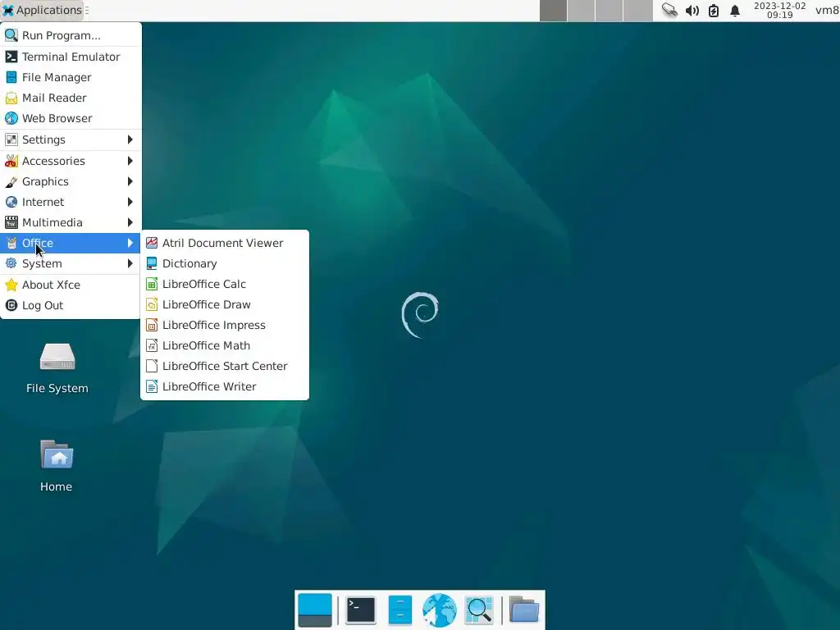Launch Web Browser menu entry
This screenshot has width=840, height=630.
point(71,118)
